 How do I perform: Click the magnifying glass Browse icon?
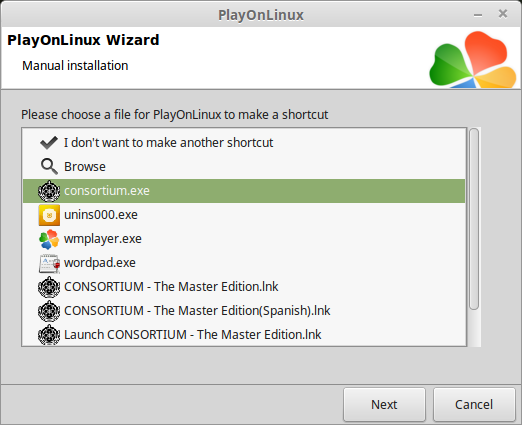point(49,167)
